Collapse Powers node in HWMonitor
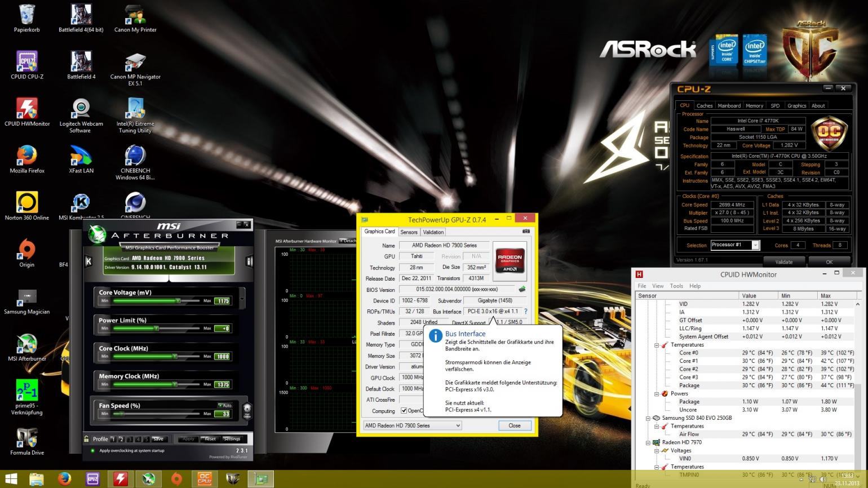868x488 pixels. click(x=657, y=394)
